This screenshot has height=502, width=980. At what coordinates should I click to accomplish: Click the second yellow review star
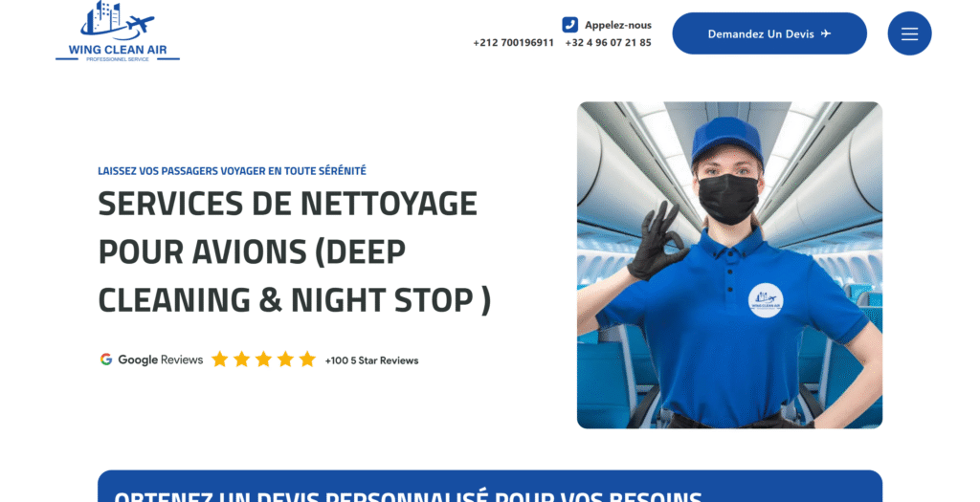241,359
